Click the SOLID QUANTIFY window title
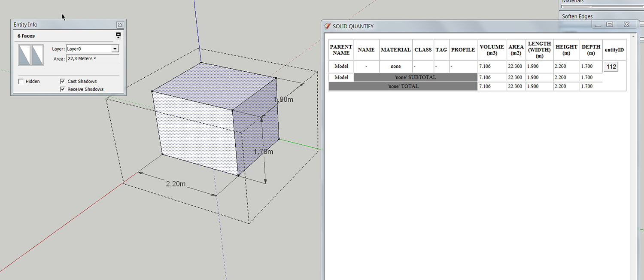This screenshot has width=644, height=280. tap(353, 26)
